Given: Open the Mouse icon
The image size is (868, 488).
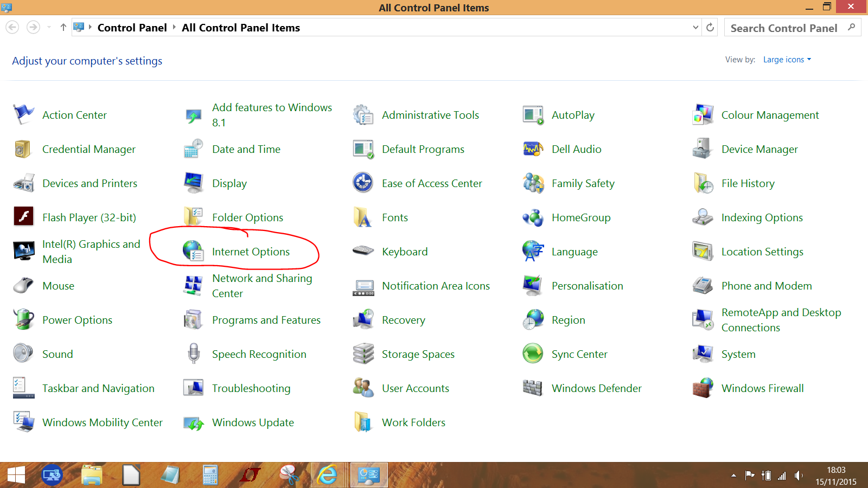Looking at the screenshot, I should pos(23,286).
